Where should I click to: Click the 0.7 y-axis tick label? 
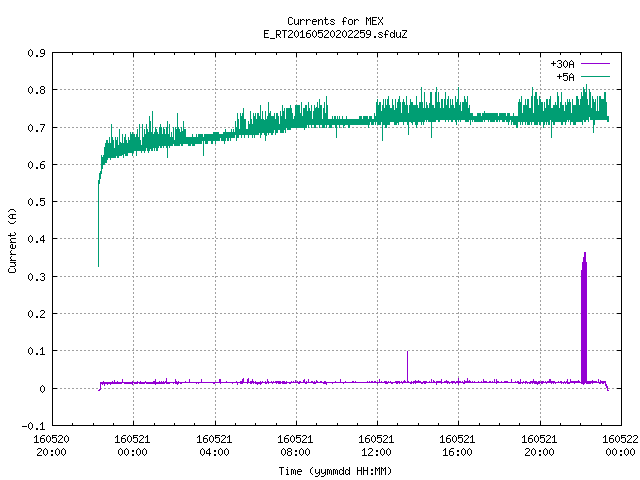tap(36, 128)
